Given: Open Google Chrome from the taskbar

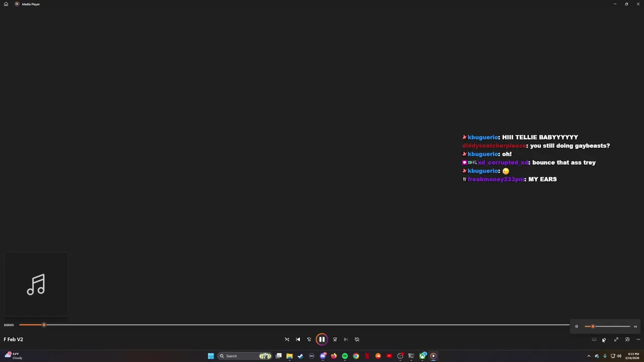Looking at the screenshot, I should pyautogui.click(x=356, y=356).
